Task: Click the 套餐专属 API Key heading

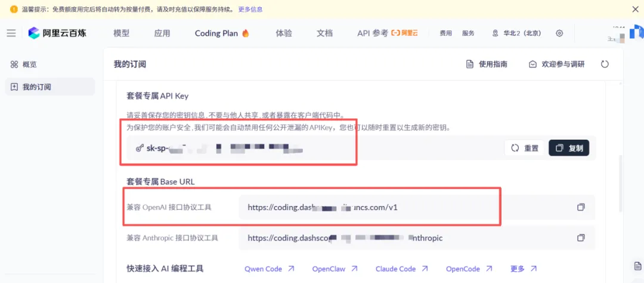Action: tap(157, 96)
